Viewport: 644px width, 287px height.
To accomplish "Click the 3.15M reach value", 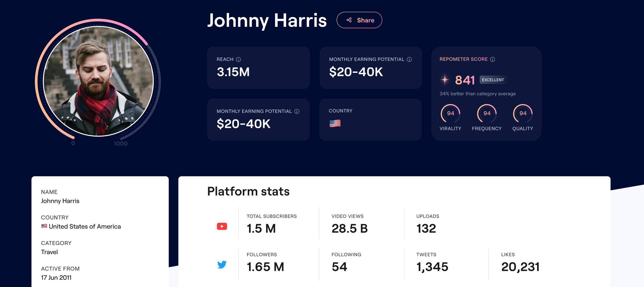I will tap(233, 72).
